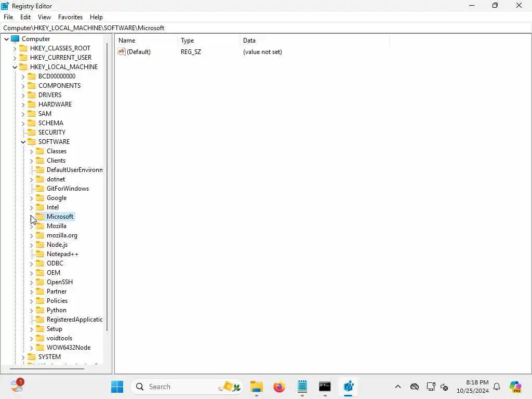Open the View menu
532x399 pixels.
pyautogui.click(x=44, y=17)
